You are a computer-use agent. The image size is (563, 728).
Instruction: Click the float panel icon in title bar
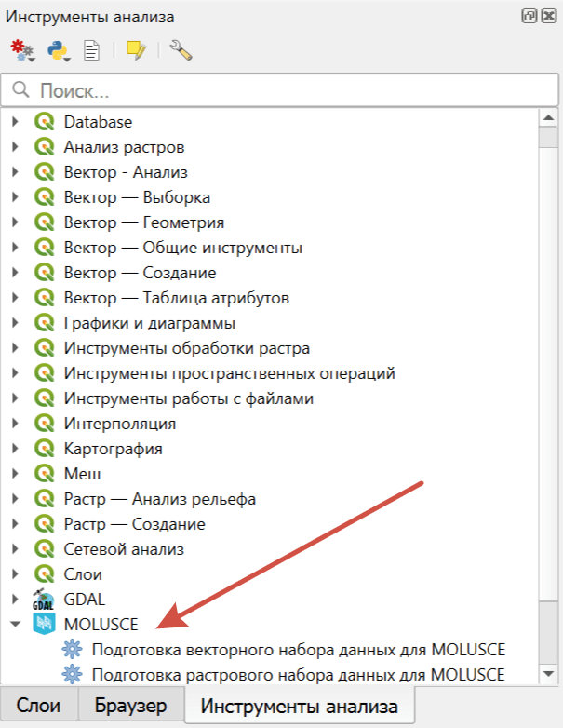(529, 17)
